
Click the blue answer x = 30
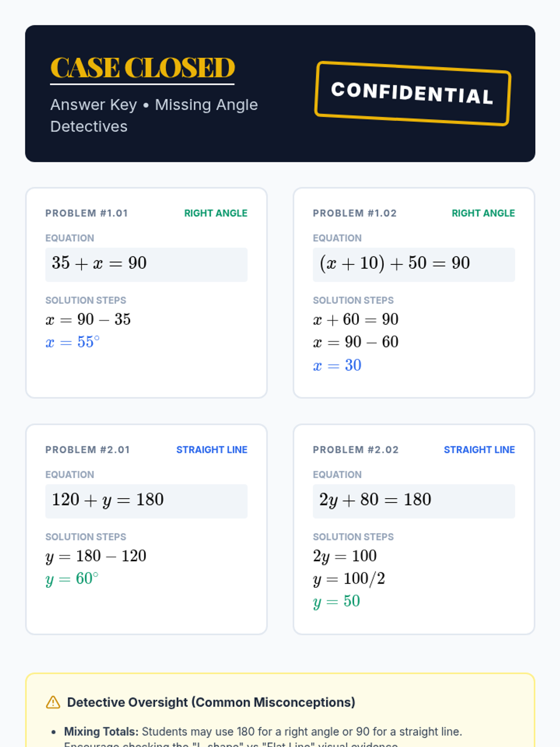pos(337,365)
